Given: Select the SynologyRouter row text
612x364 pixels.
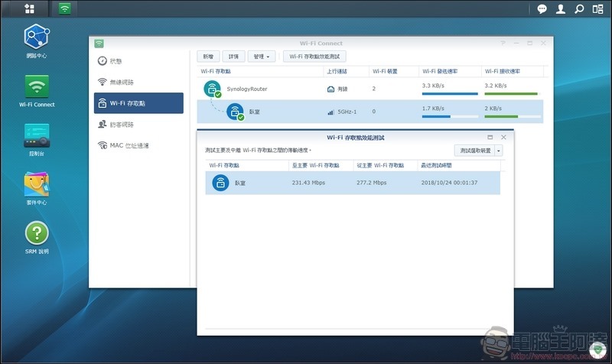Looking at the screenshot, I should click(247, 89).
